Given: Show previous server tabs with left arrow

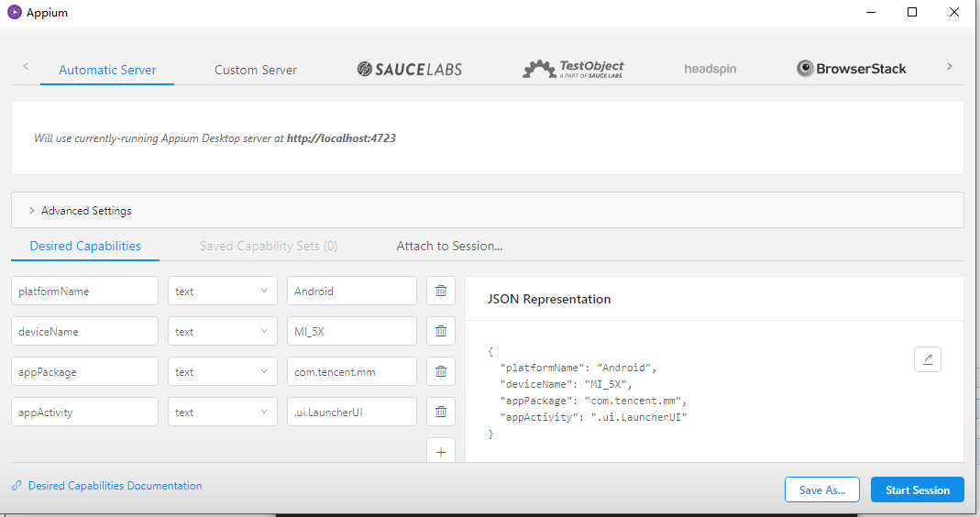Looking at the screenshot, I should point(26,66).
